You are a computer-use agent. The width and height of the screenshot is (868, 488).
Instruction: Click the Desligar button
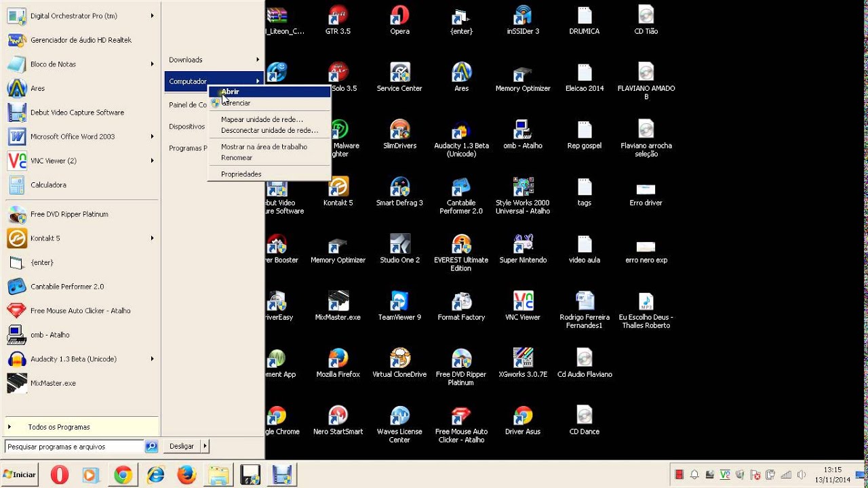click(x=182, y=446)
